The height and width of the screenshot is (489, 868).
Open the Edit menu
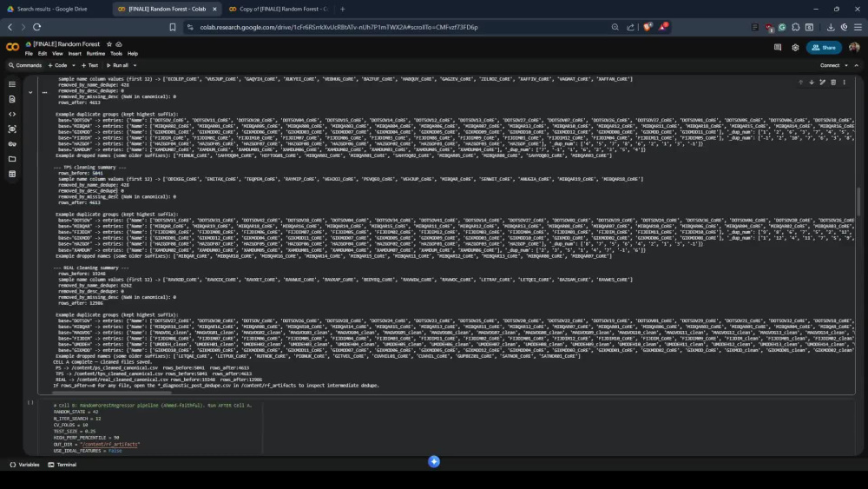(x=42, y=54)
